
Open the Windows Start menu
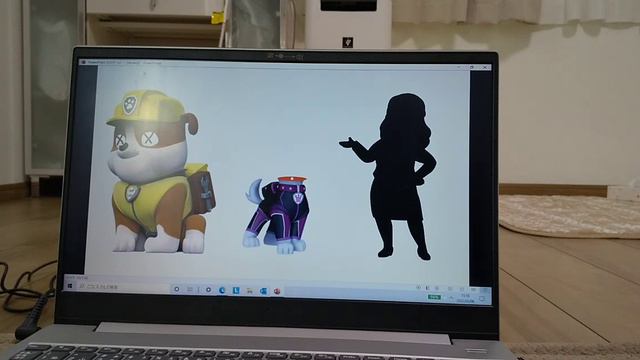(70, 286)
